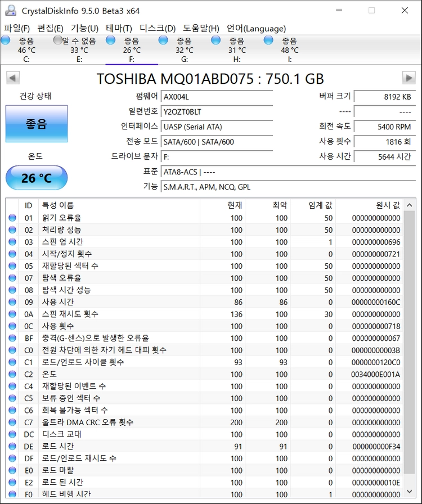422x504 pixels.
Task: Click status orb for C4 재할당된 이벤트 수
Action: (x=12, y=386)
